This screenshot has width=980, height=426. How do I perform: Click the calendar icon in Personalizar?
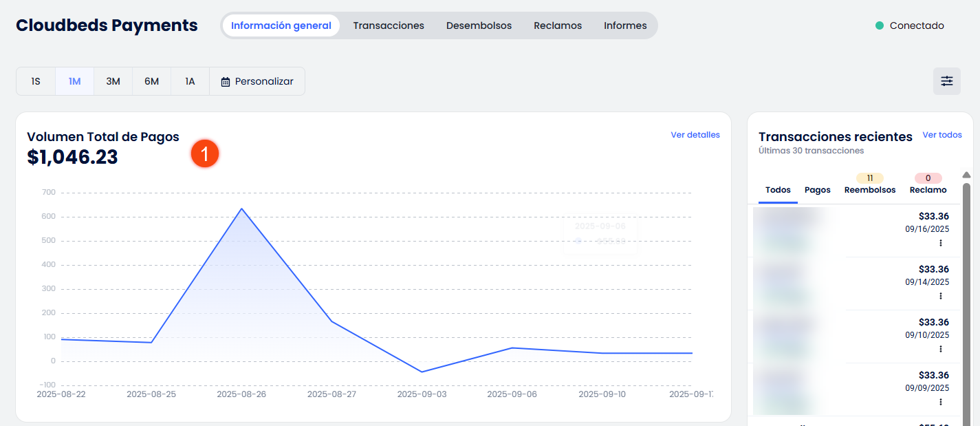tap(226, 82)
